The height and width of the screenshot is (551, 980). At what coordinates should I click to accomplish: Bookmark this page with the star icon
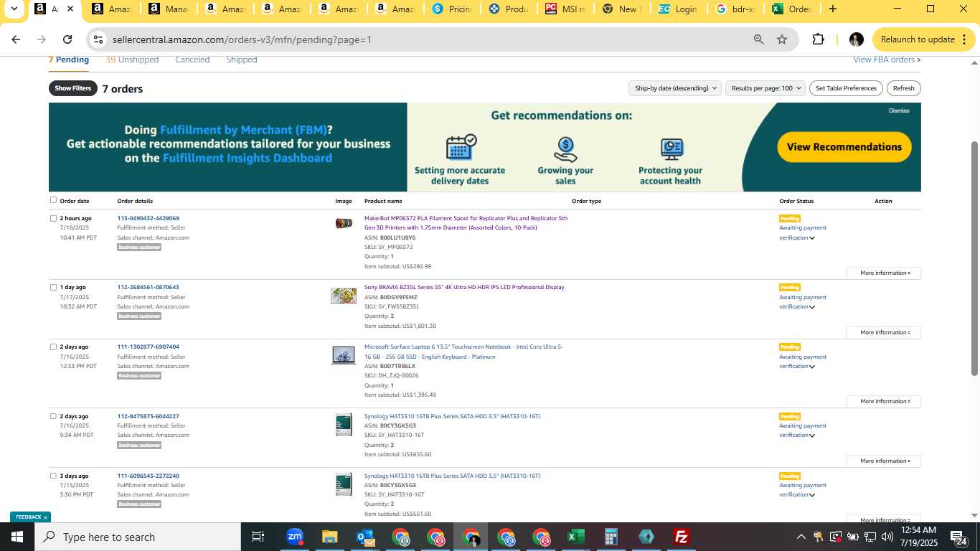click(782, 39)
